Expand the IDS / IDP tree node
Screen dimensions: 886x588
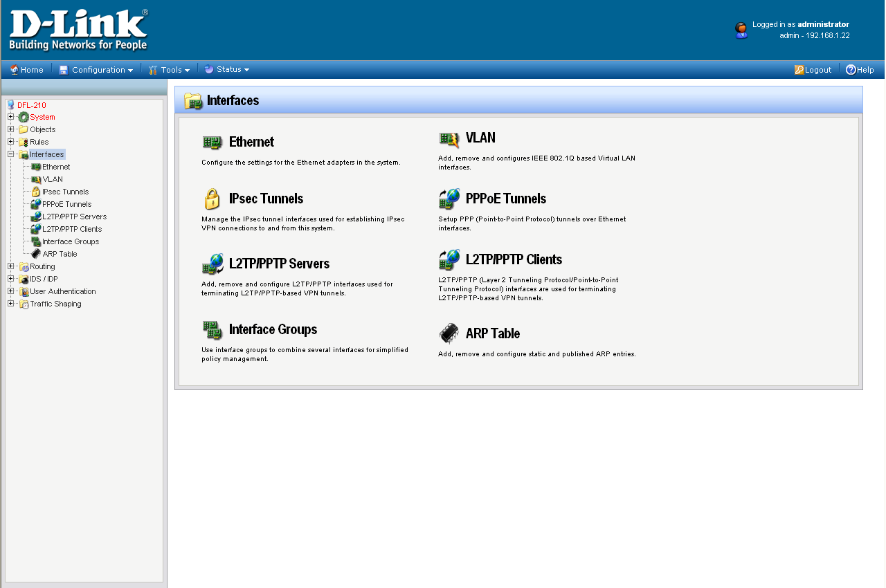coord(11,279)
